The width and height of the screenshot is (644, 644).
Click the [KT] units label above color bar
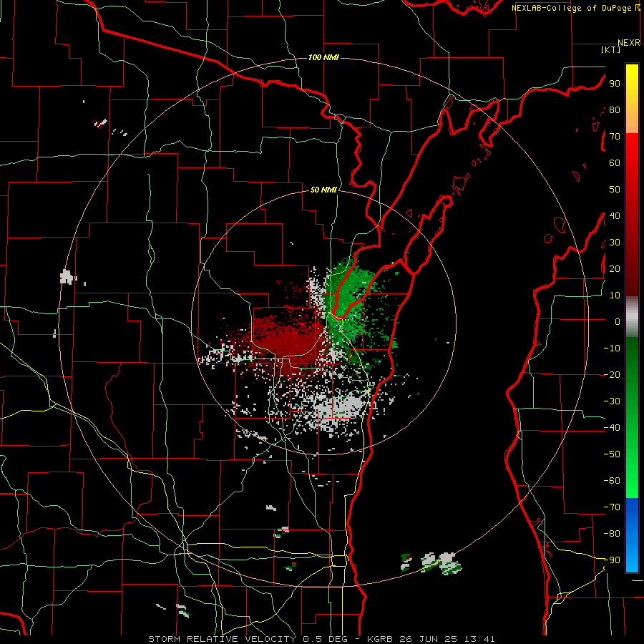(611, 49)
